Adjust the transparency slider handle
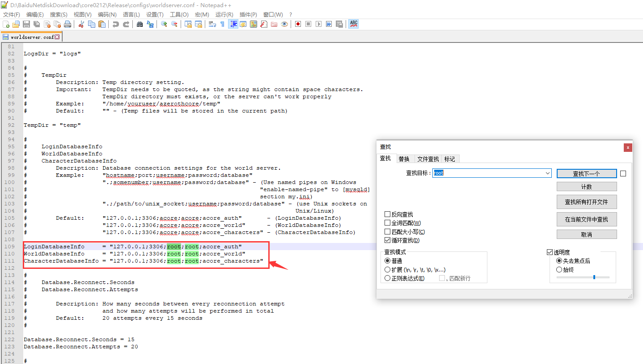Viewport: 643px width, 364px height. [594, 277]
